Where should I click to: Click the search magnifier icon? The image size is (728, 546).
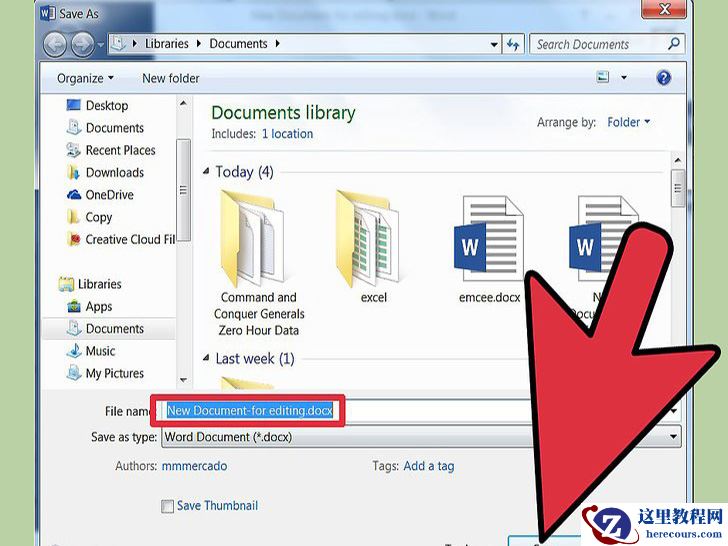click(674, 44)
